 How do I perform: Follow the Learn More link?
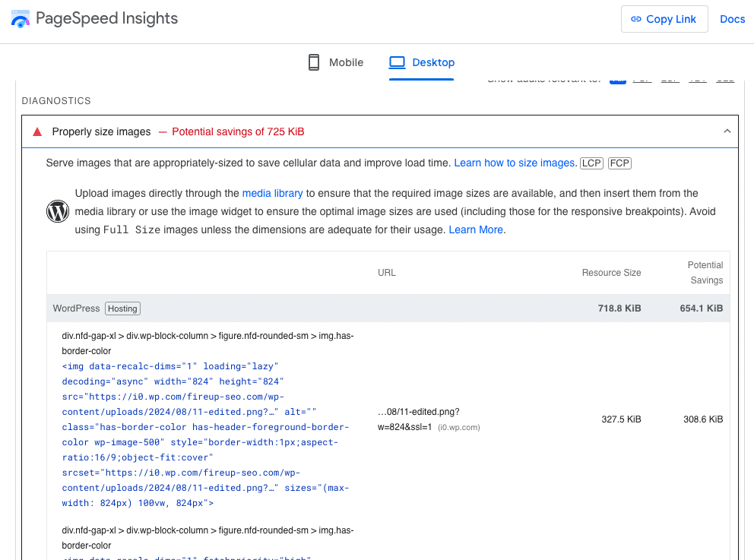point(476,229)
